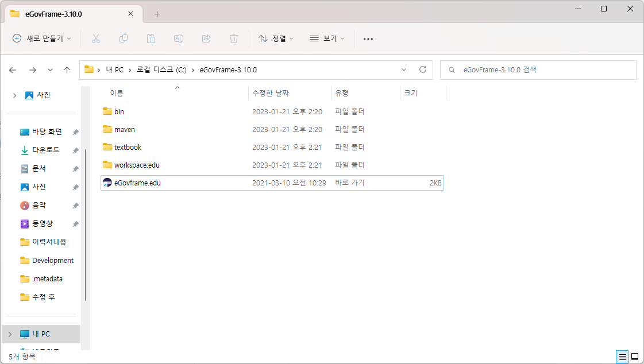Viewport: 644px width, 364px height.
Task: Sort by 수정한 날짜 column header
Action: click(x=270, y=93)
